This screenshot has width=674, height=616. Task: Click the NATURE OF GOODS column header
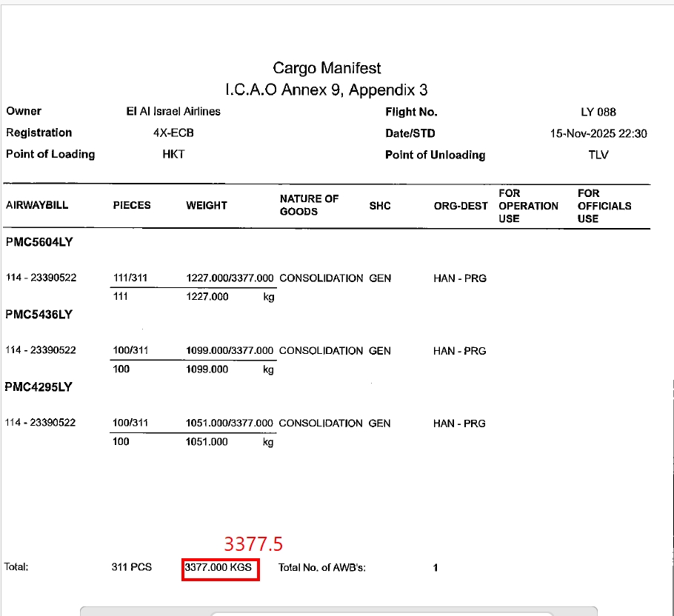[x=309, y=205]
